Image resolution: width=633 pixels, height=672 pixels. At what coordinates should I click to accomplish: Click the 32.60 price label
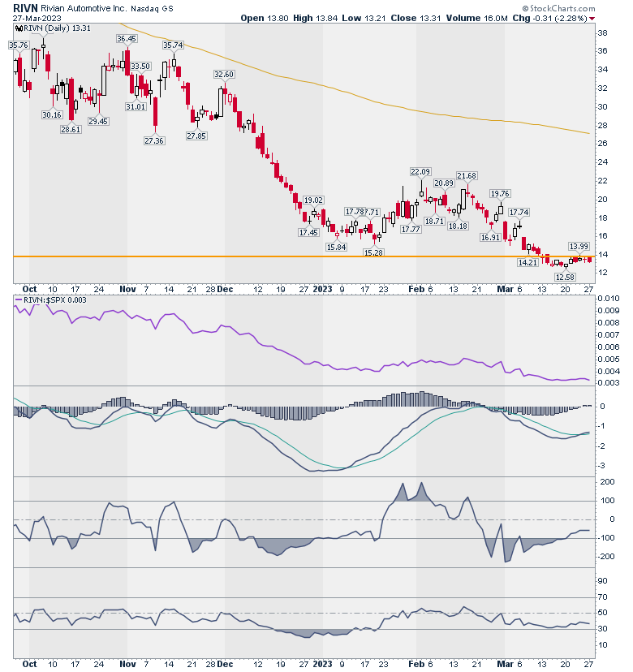click(224, 74)
